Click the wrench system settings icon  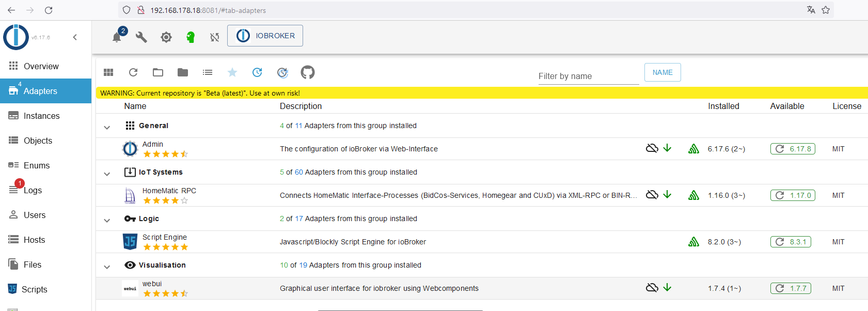tap(141, 37)
